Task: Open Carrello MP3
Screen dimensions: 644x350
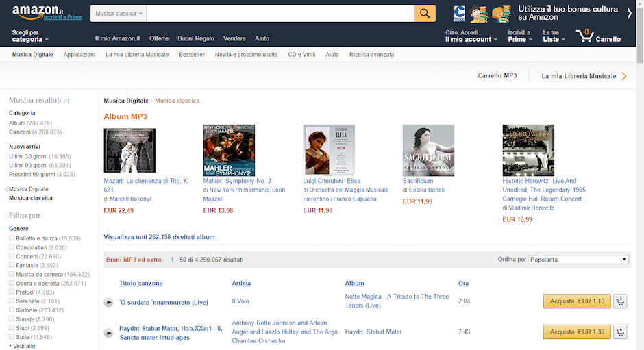Action: (497, 75)
